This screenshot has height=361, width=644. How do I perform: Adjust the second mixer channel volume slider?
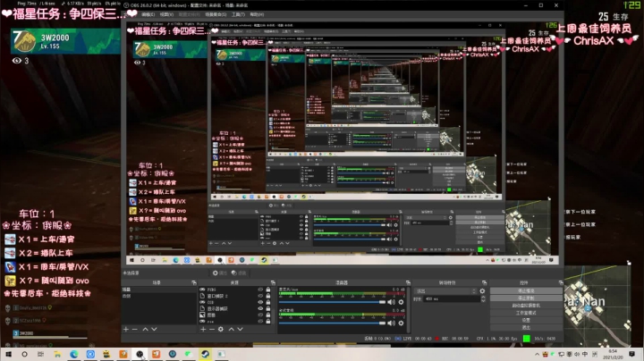[x=332, y=323]
